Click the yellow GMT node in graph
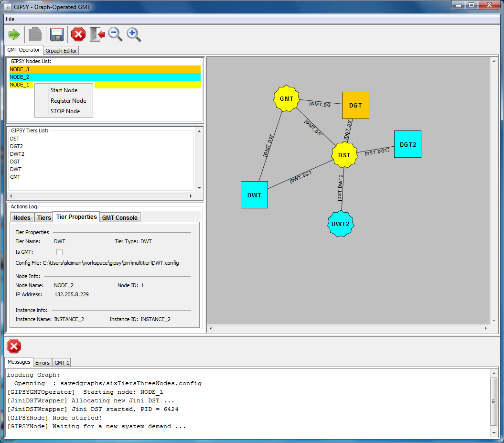This screenshot has width=504, height=443. [286, 99]
